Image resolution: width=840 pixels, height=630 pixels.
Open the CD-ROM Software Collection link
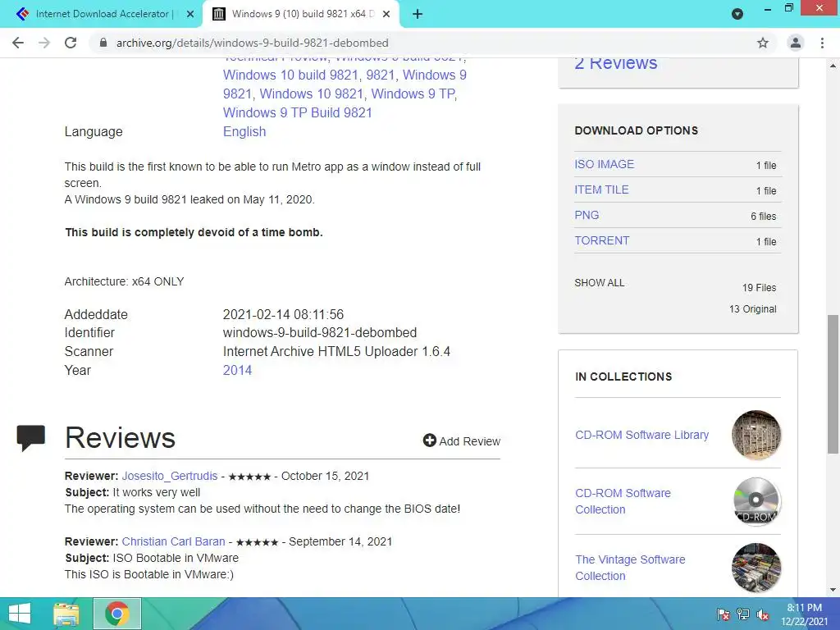(623, 501)
